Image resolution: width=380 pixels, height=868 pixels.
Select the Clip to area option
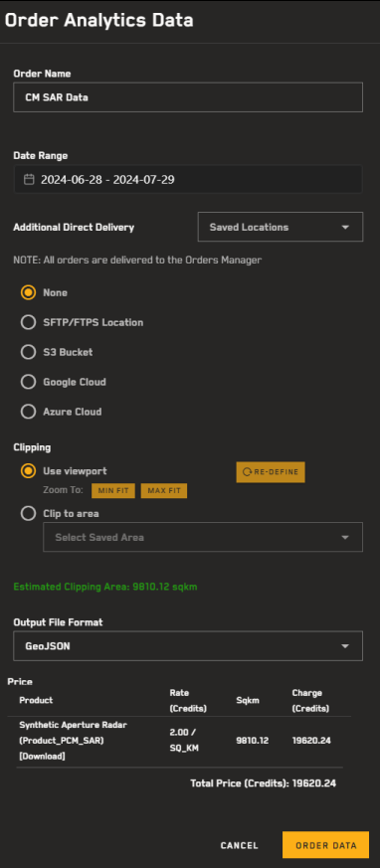tap(28, 514)
